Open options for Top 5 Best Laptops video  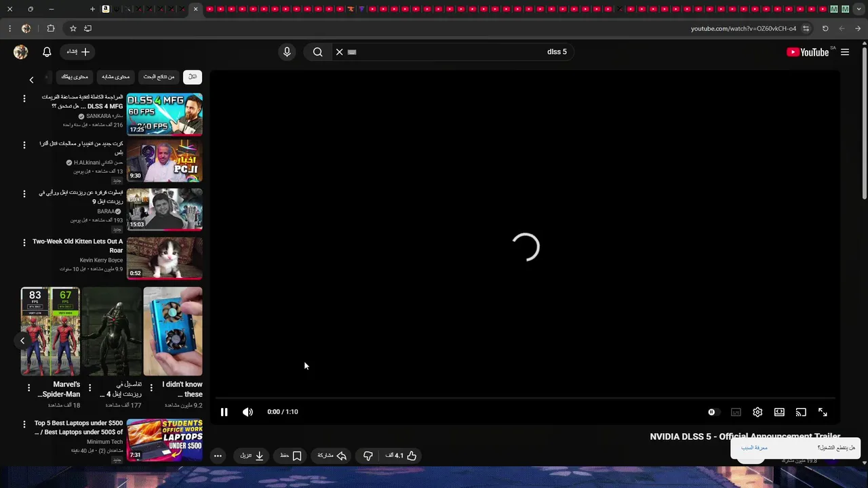click(24, 424)
